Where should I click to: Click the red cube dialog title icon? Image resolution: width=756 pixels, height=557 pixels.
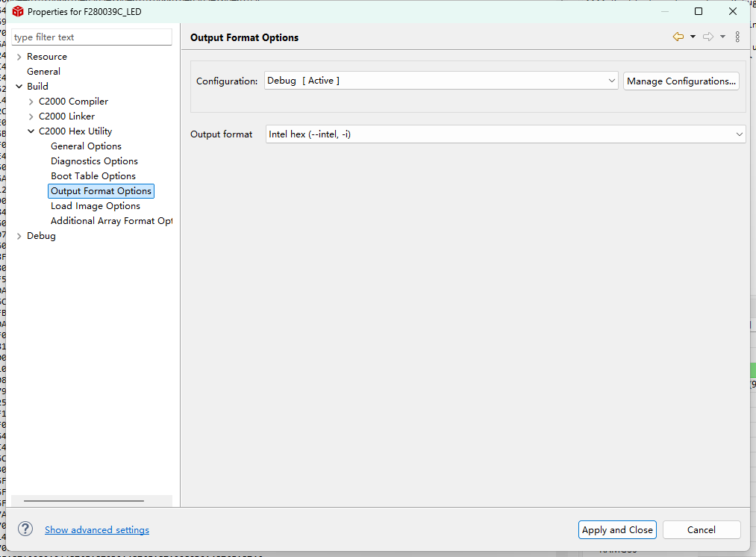point(18,11)
